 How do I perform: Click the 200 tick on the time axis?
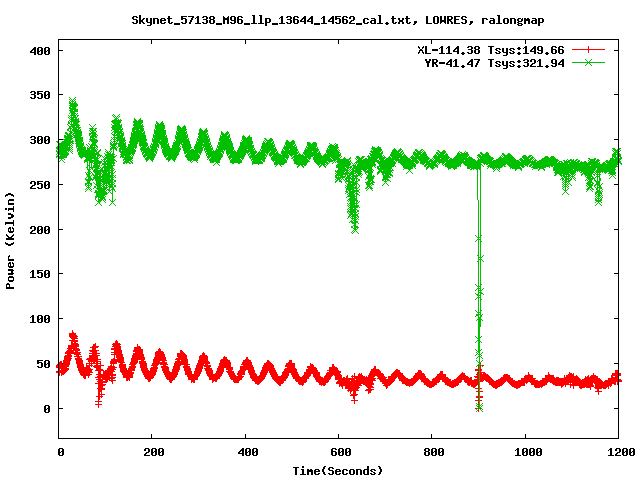point(153,452)
